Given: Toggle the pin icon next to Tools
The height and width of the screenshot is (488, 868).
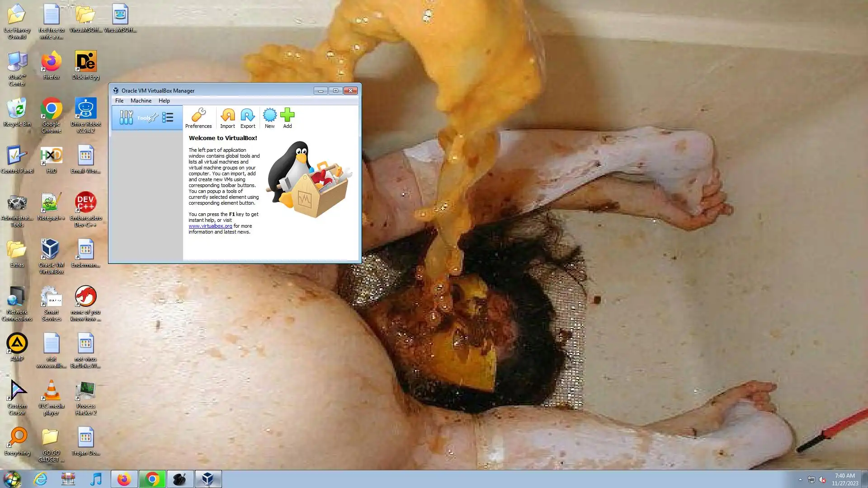Looking at the screenshot, I should [154, 118].
